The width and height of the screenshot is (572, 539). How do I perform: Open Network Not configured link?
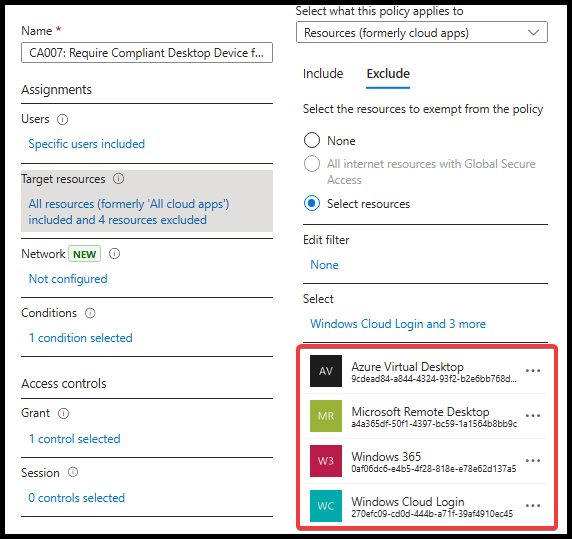[68, 279]
